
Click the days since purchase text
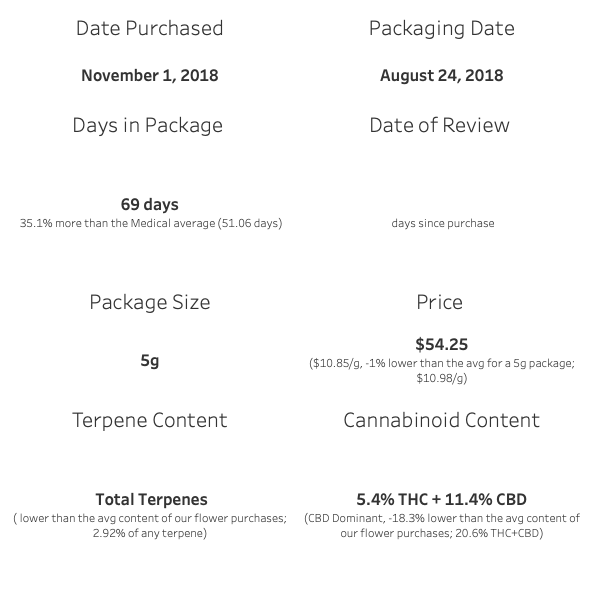coord(443,223)
